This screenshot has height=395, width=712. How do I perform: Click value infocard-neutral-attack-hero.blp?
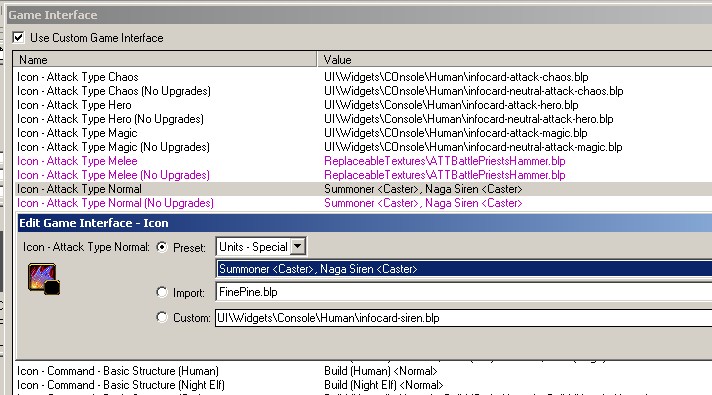(469, 119)
